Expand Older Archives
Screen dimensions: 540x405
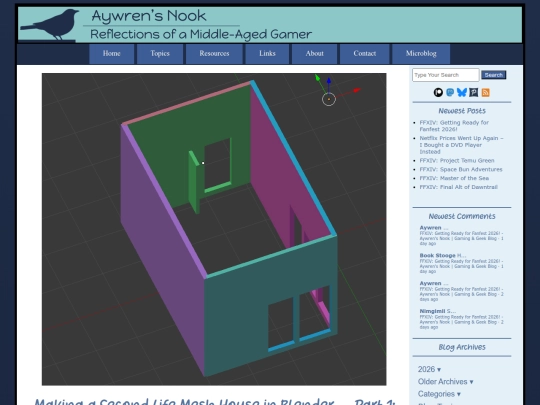coord(445,382)
